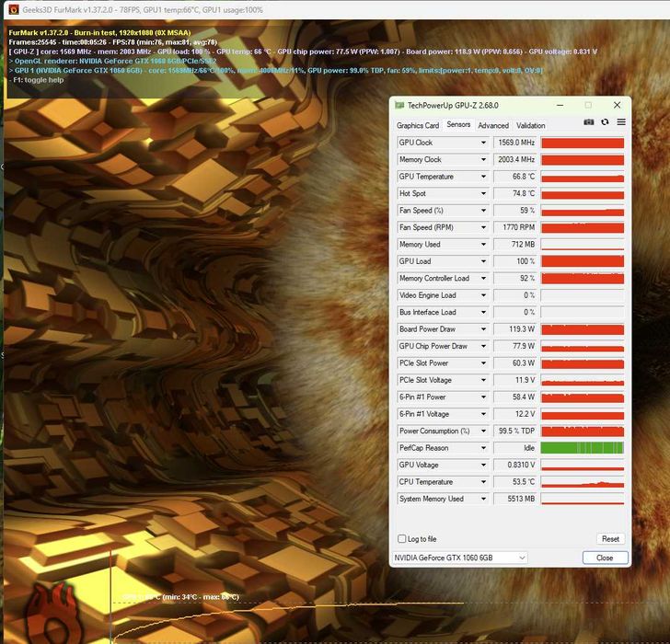Viewport: 670px width, 644px height.
Task: Click the PerfCap Reason value Idle
Action: (515, 448)
